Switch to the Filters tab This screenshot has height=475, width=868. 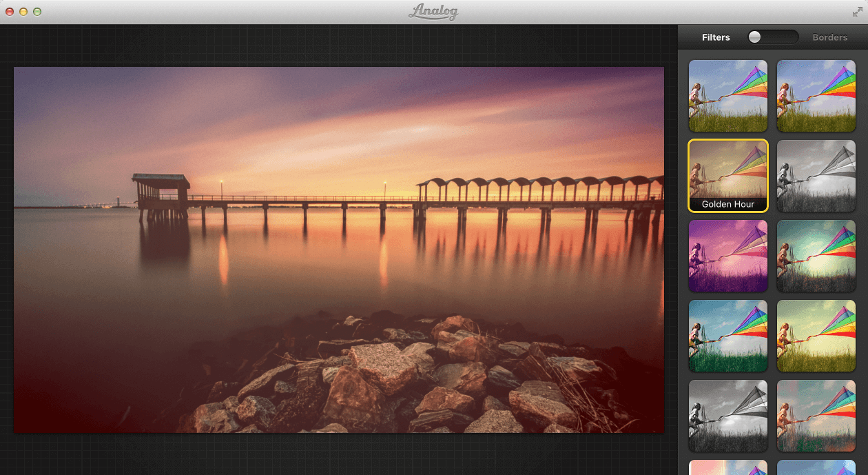click(x=716, y=37)
